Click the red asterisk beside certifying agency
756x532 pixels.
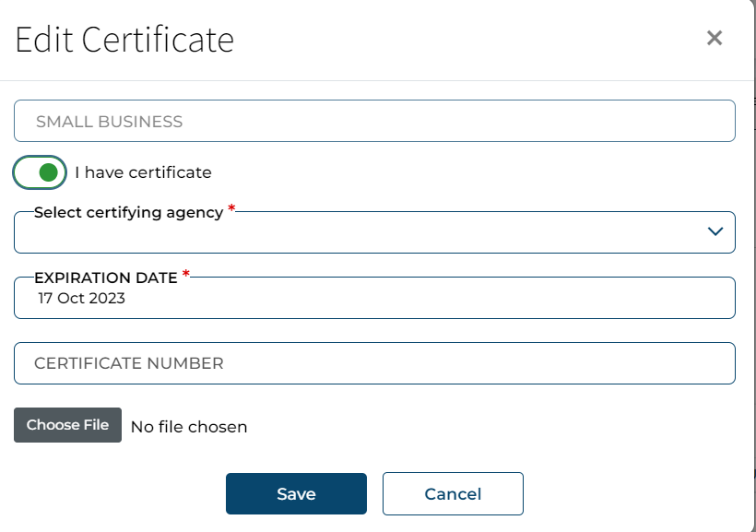(231, 210)
